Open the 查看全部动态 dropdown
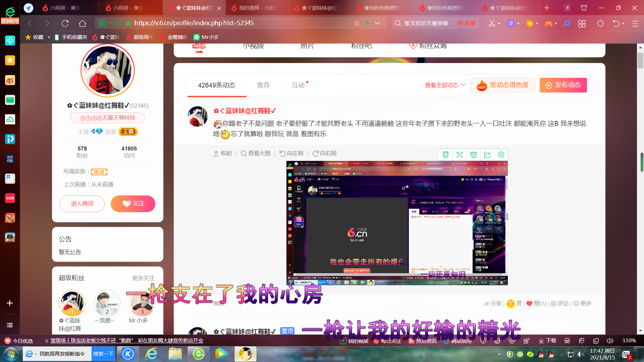644x362 pixels. (x=445, y=85)
